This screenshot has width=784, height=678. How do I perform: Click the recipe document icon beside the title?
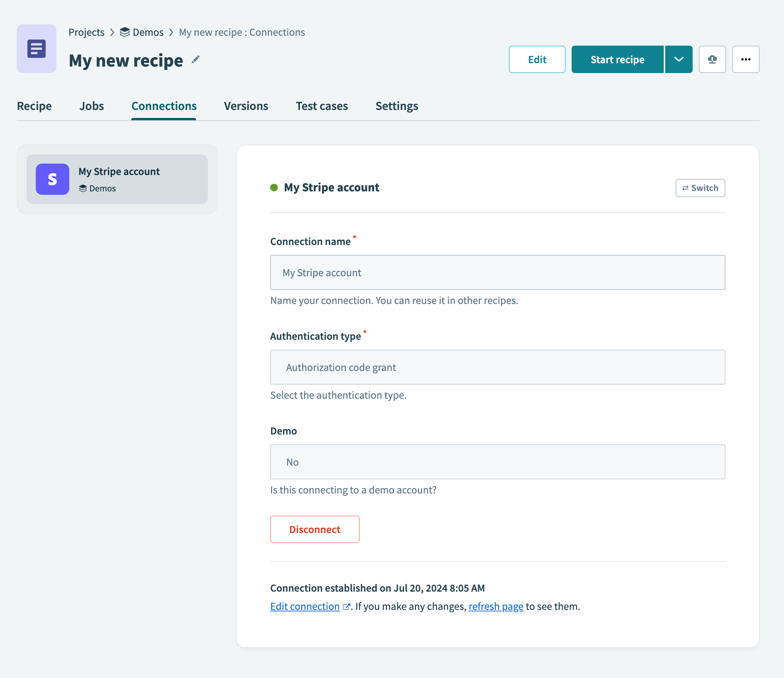(36, 48)
